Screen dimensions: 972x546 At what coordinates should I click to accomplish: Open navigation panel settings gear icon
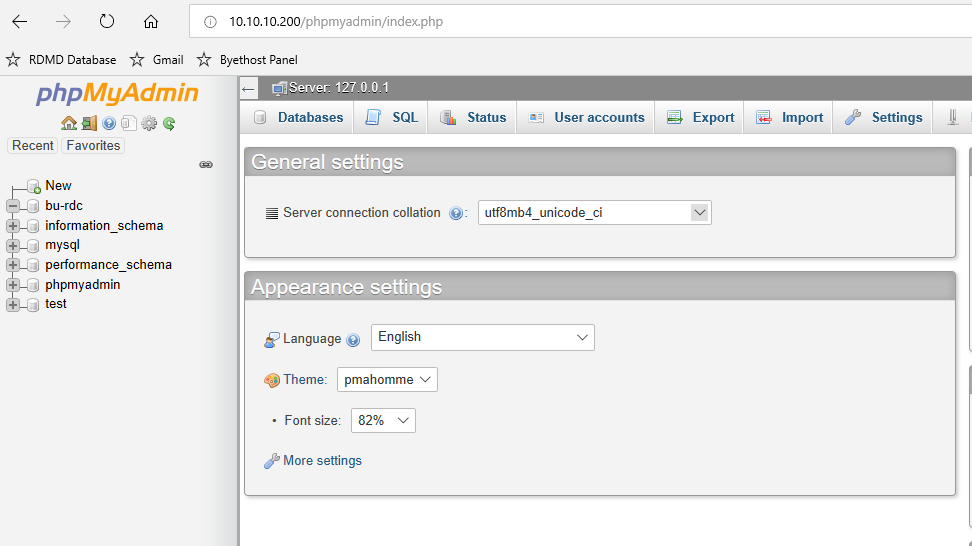coord(149,123)
